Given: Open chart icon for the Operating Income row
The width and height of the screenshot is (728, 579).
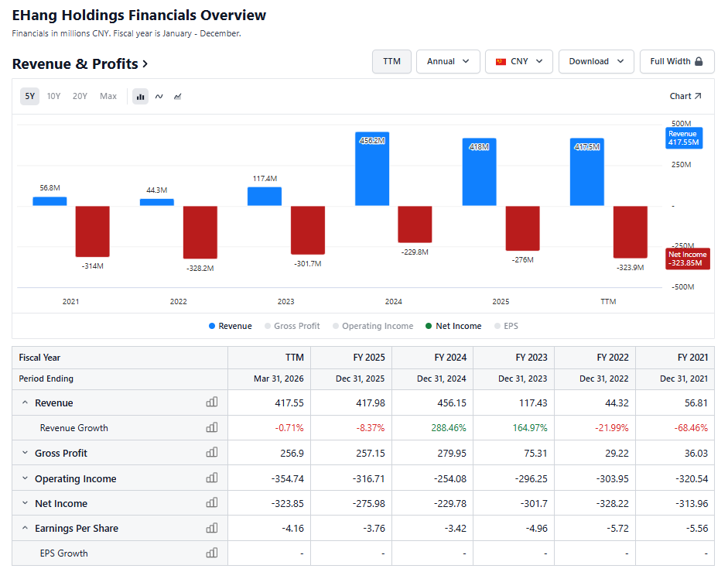Looking at the screenshot, I should click(212, 478).
